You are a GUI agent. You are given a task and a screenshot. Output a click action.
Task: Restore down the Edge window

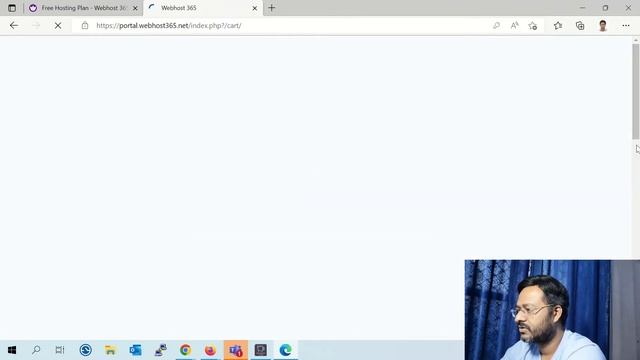(605, 8)
